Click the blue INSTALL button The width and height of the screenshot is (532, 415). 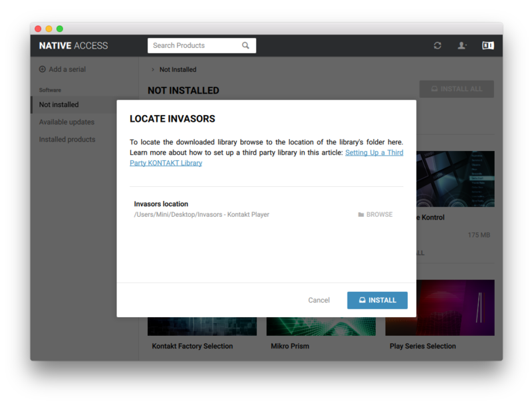(x=377, y=301)
